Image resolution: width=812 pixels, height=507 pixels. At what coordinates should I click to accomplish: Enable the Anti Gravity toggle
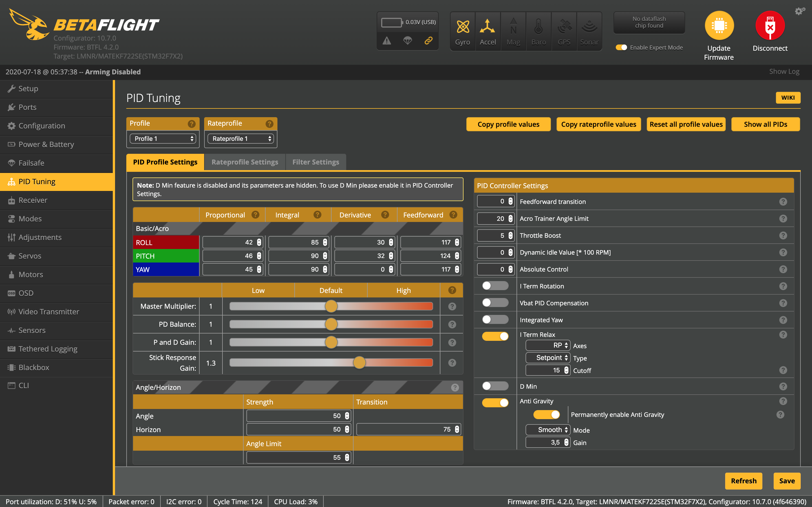[496, 401]
